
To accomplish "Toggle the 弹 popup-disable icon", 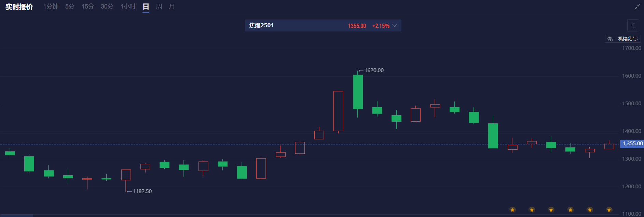I will click(610, 39).
